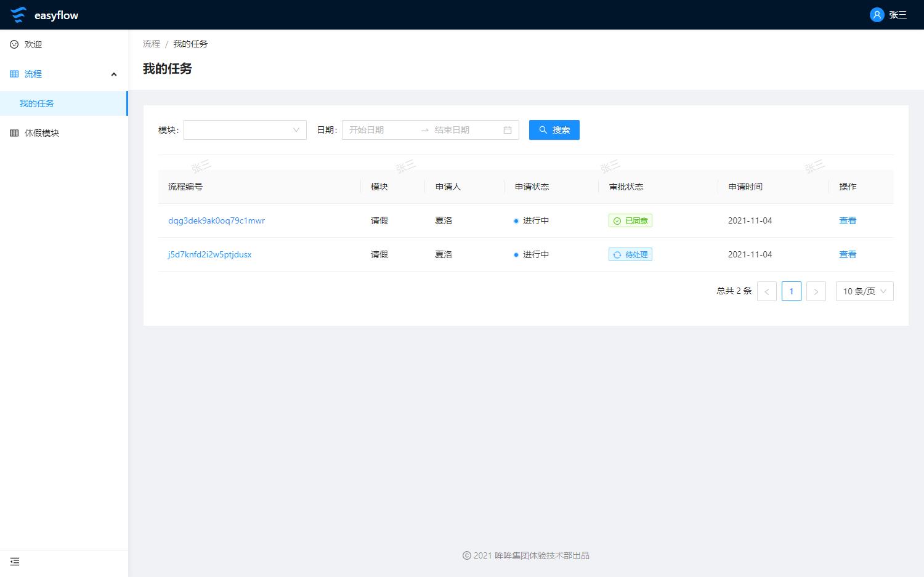Click 查看 for the 已同意 row
This screenshot has width=924, height=577.
tap(848, 220)
